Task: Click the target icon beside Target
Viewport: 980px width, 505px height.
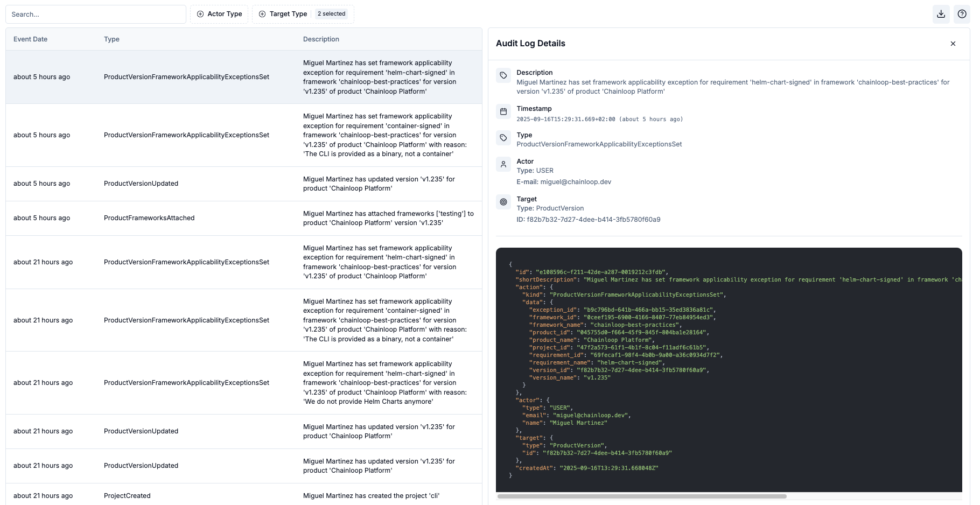Action: tap(503, 202)
